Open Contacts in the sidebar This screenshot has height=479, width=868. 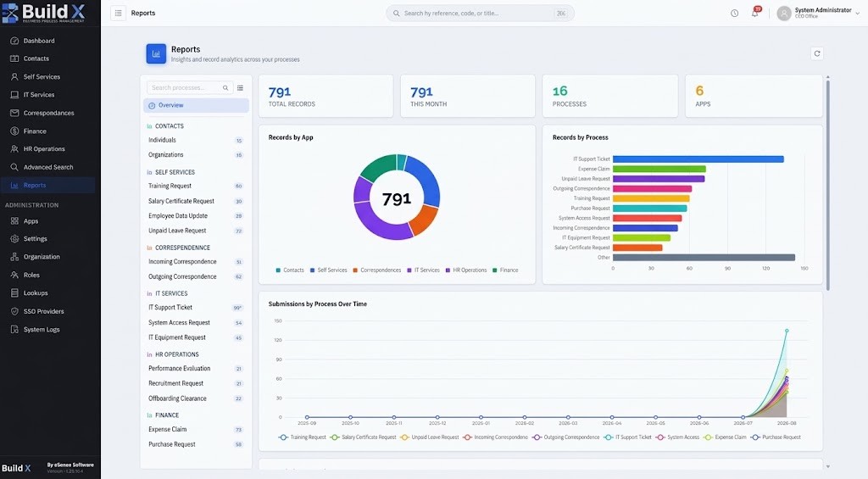pyautogui.click(x=48, y=58)
